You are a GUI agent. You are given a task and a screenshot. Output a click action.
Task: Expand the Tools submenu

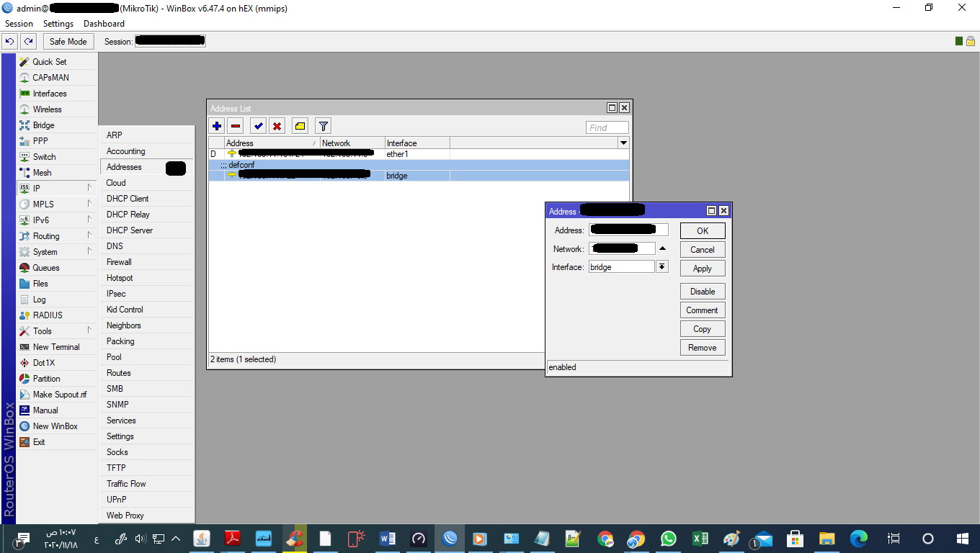pyautogui.click(x=57, y=331)
